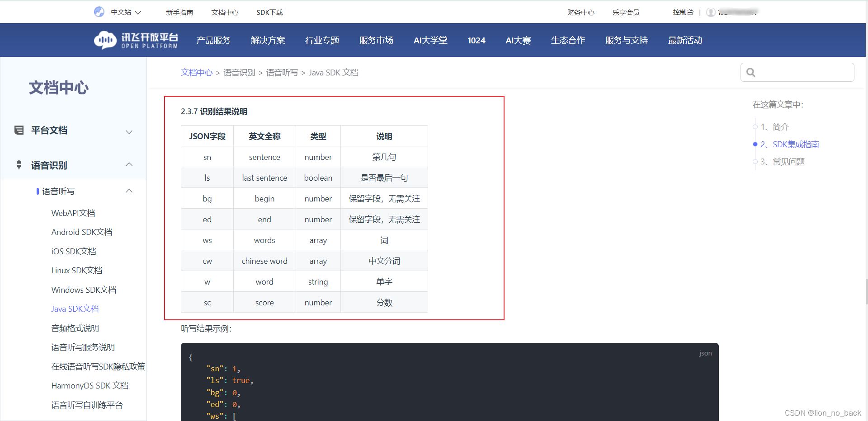Click the 文档中心 breadcrumb link
868x421 pixels.
coord(197,72)
